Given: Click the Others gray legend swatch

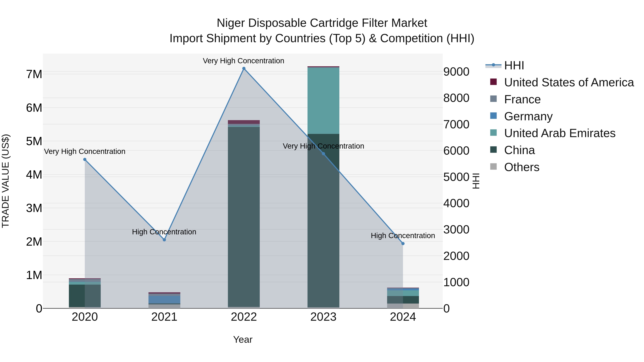Looking at the screenshot, I should [x=493, y=166].
